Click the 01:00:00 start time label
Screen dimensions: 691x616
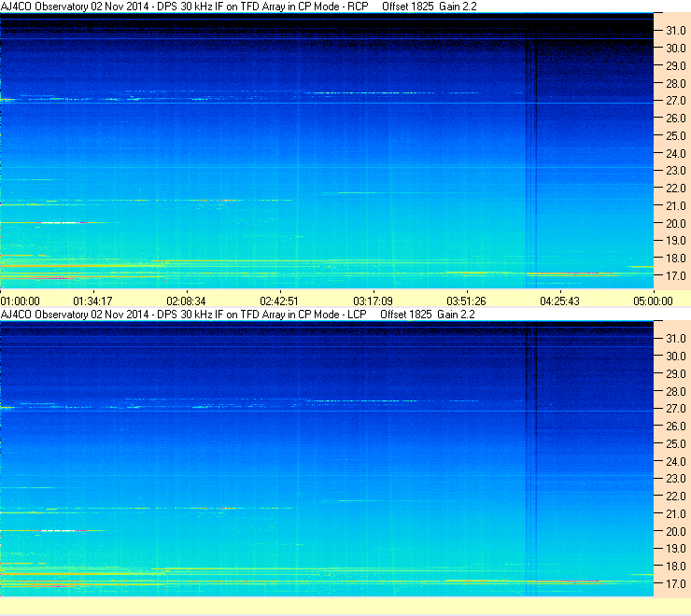pos(21,301)
